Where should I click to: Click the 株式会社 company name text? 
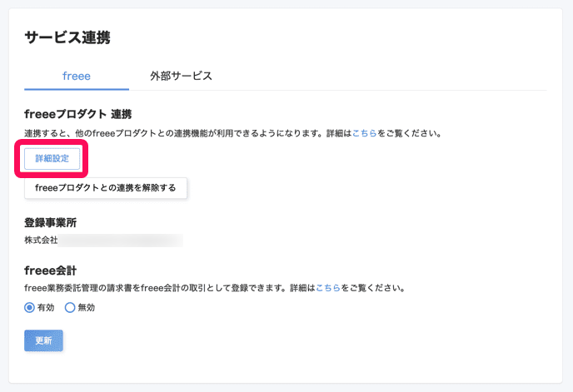tap(41, 240)
